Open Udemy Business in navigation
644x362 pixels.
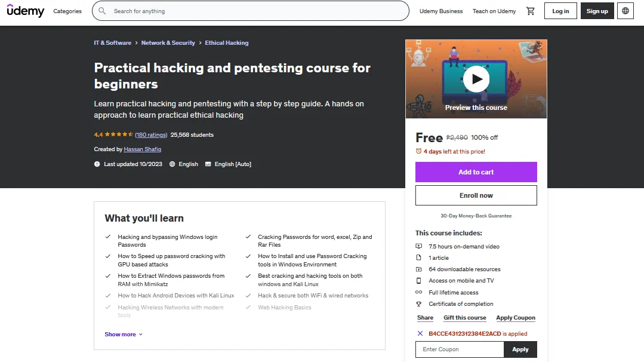pyautogui.click(x=440, y=11)
